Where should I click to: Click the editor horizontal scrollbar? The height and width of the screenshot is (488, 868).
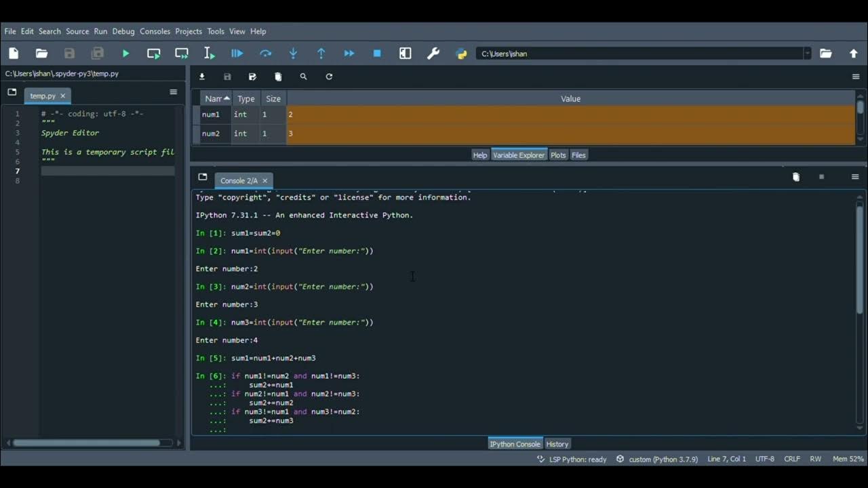pyautogui.click(x=87, y=443)
